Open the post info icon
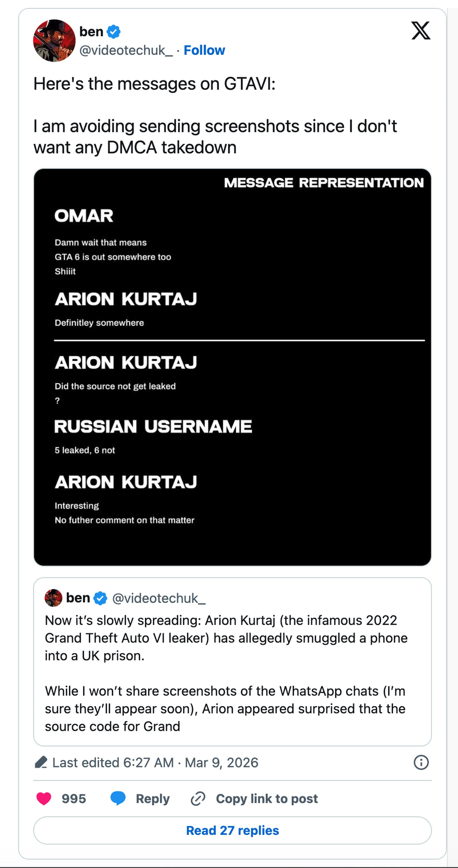458x868 pixels. click(x=421, y=762)
